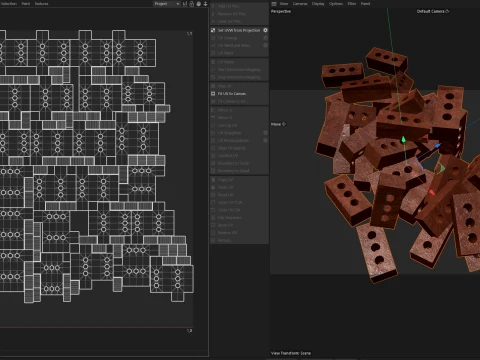
Task: Open the viewport Panel menu
Action: point(365,4)
